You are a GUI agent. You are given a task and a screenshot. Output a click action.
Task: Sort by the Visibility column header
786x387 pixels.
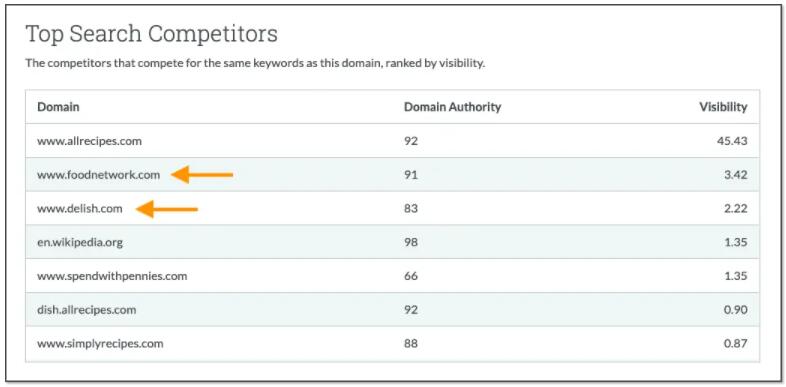click(723, 107)
